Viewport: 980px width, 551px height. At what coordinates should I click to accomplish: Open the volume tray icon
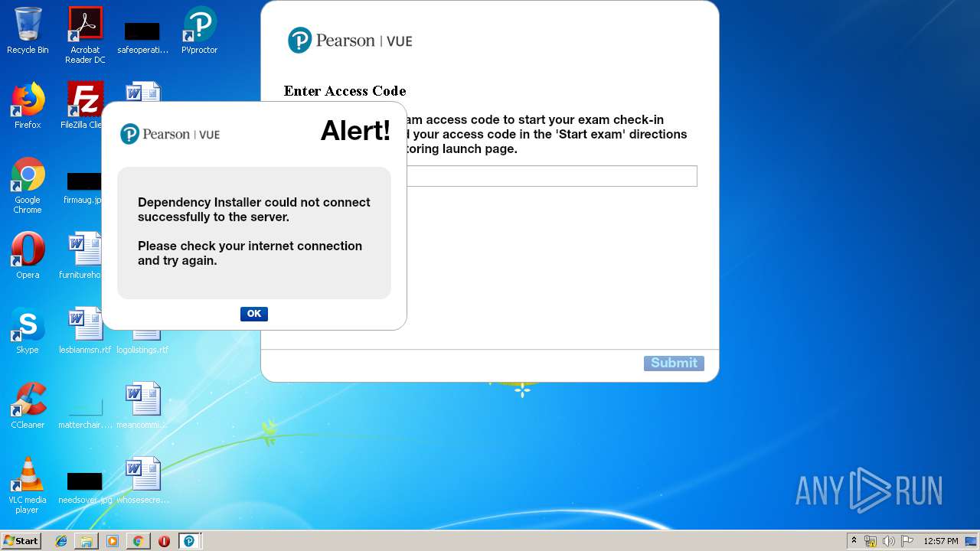[x=888, y=541]
